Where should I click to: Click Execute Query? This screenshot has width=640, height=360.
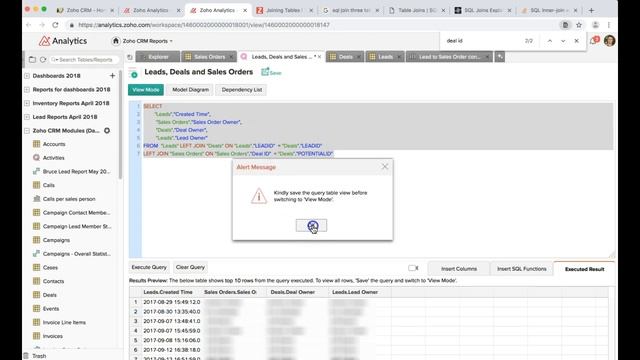tap(149, 267)
